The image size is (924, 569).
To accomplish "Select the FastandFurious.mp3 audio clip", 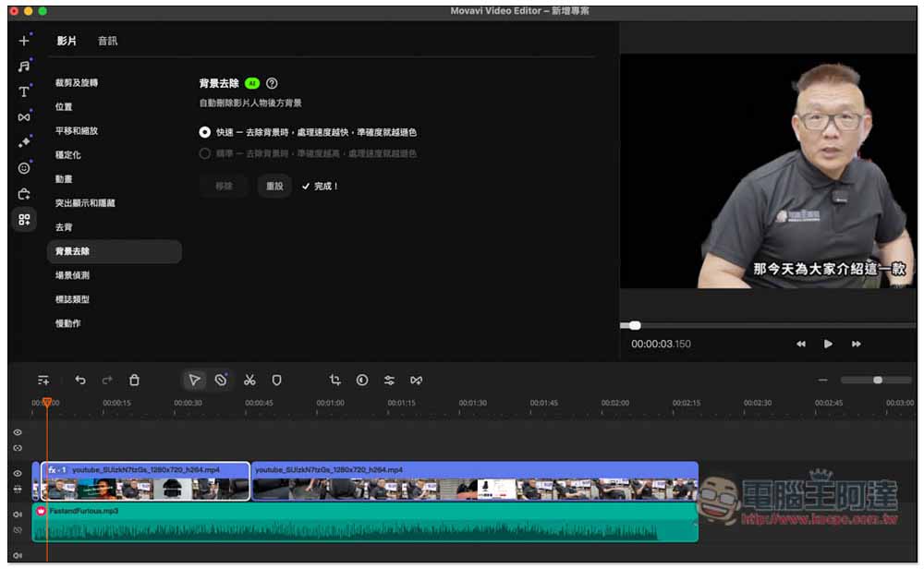I will [x=365, y=523].
